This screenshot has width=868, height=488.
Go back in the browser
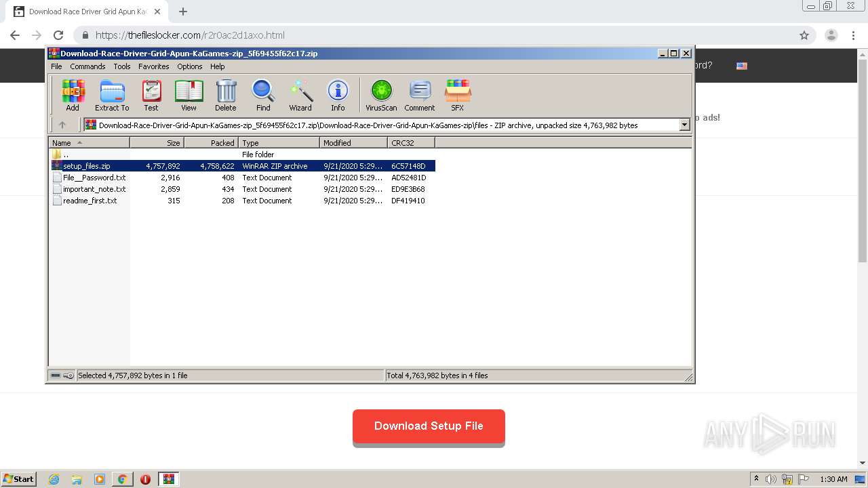pos(15,35)
